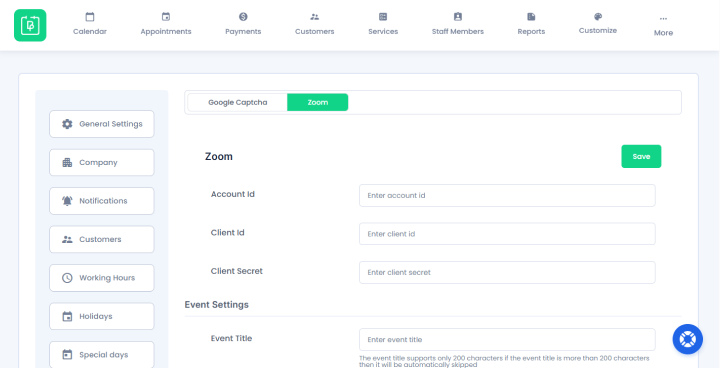Click the three-dots More icon
The width and height of the screenshot is (720, 368).
(663, 19)
